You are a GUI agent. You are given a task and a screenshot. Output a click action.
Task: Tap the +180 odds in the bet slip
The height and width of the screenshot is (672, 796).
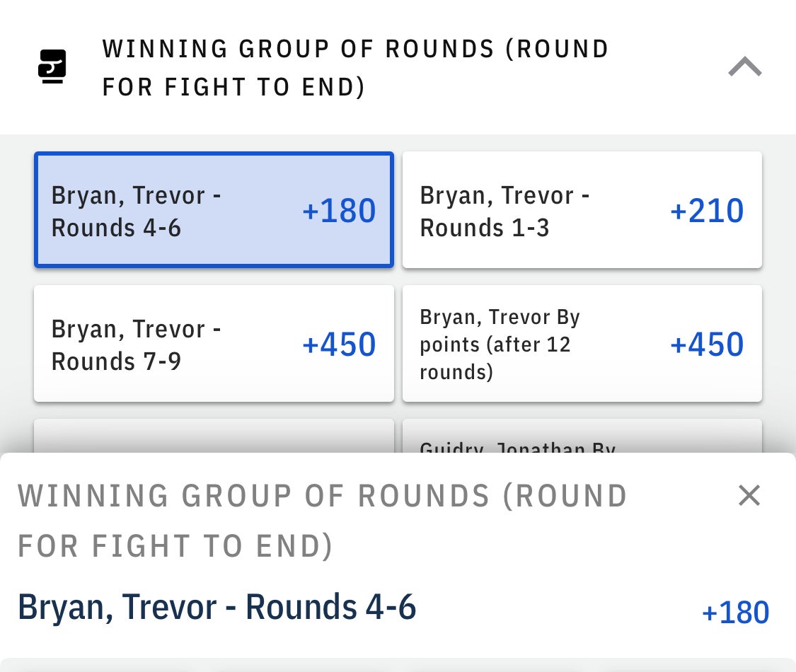(735, 613)
